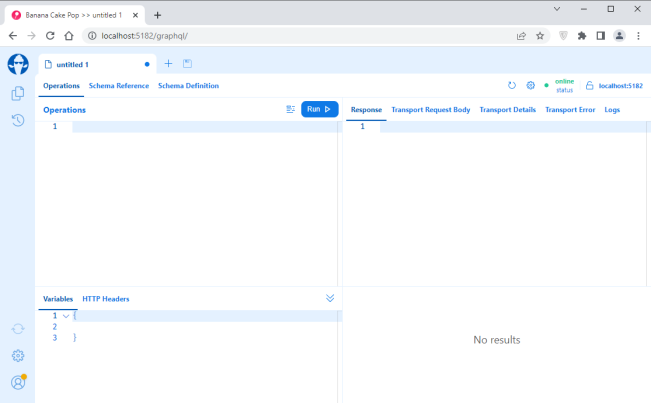Screen dimensions: 651x403
Task: Click the localhost:5182 endpoint link
Action: click(620, 86)
